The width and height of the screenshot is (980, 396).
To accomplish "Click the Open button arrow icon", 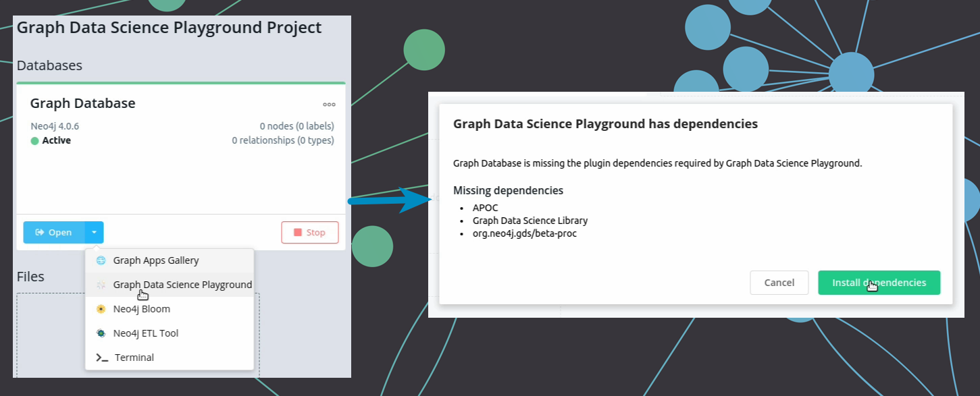I will click(x=40, y=232).
